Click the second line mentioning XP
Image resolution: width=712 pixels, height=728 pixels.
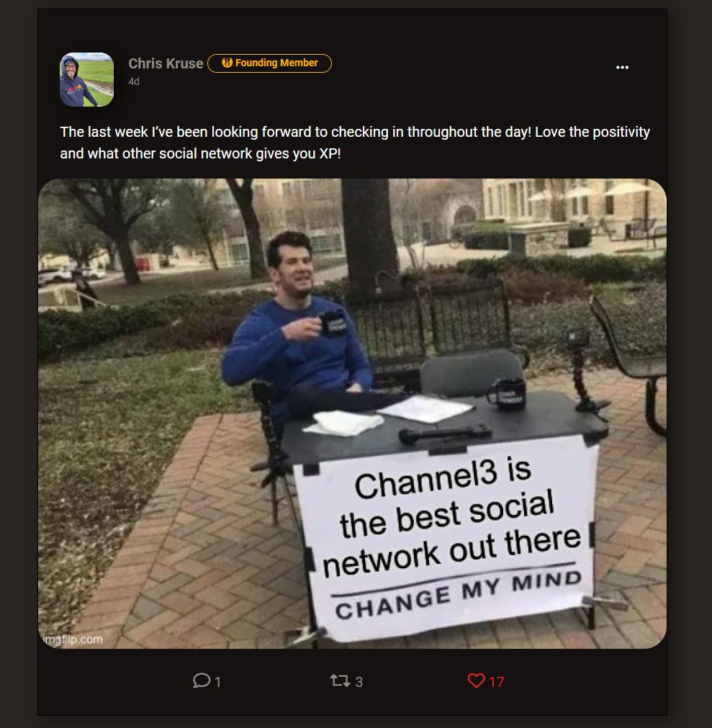[x=201, y=153]
